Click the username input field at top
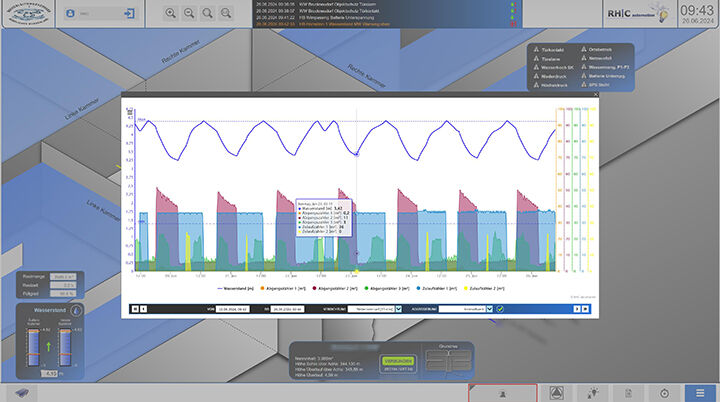The width and height of the screenshot is (720, 402). (x=100, y=13)
